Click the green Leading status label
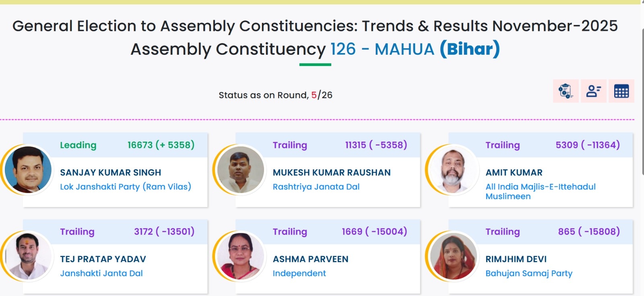The height and width of the screenshot is (296, 644). click(78, 145)
